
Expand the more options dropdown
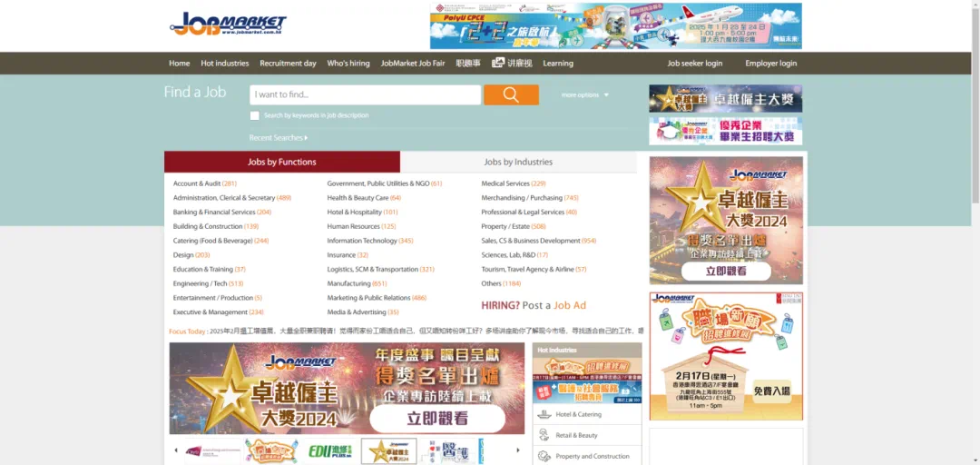585,95
